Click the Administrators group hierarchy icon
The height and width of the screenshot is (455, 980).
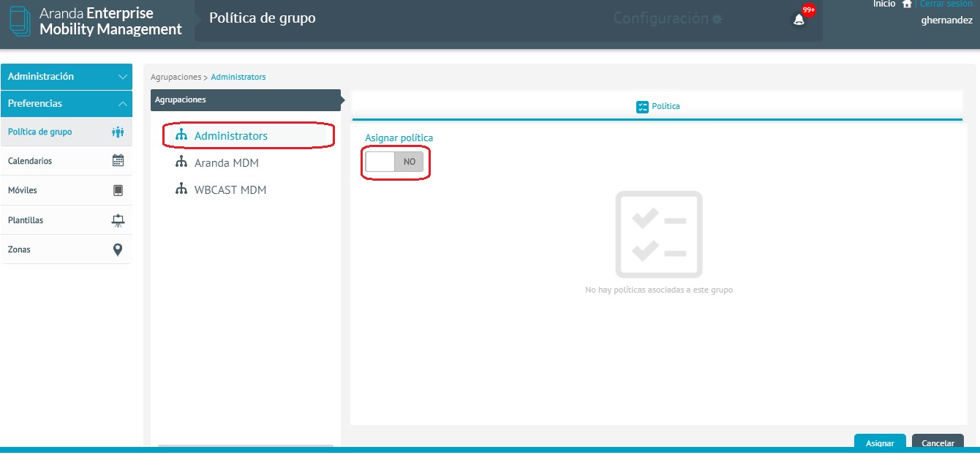coord(181,135)
